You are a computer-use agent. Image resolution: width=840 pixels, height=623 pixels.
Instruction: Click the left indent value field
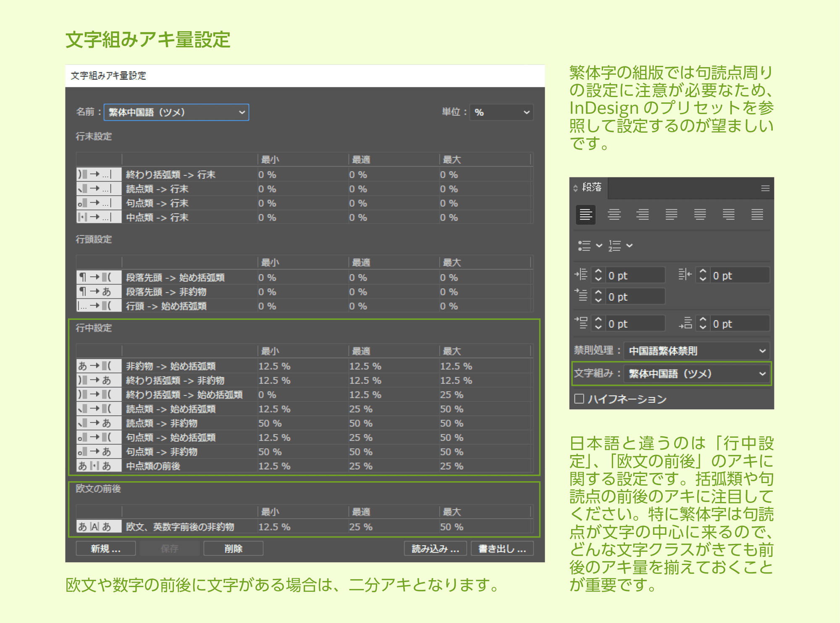tap(635, 276)
